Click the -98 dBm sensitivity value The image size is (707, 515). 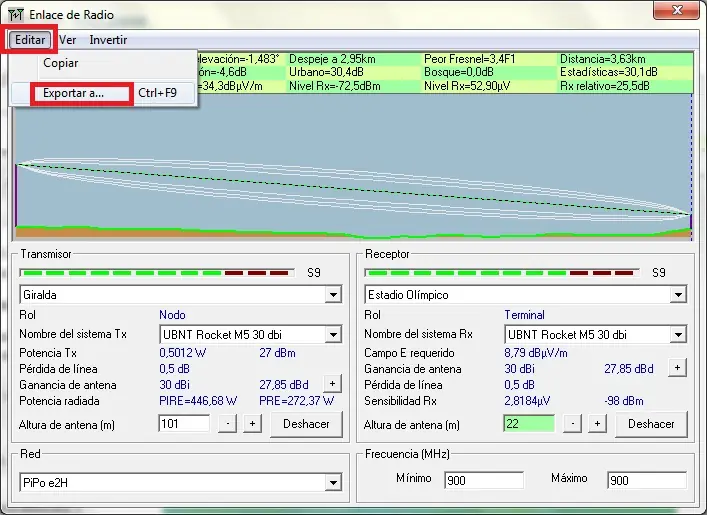click(x=624, y=401)
